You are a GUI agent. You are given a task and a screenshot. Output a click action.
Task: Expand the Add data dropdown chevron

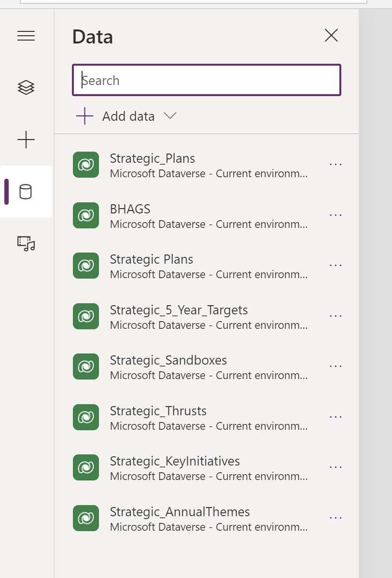(x=170, y=116)
